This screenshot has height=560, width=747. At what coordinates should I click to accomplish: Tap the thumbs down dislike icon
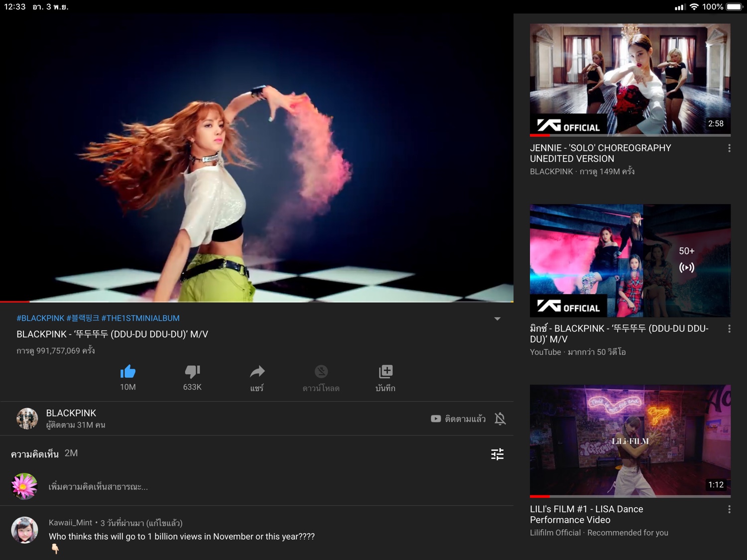(x=192, y=371)
